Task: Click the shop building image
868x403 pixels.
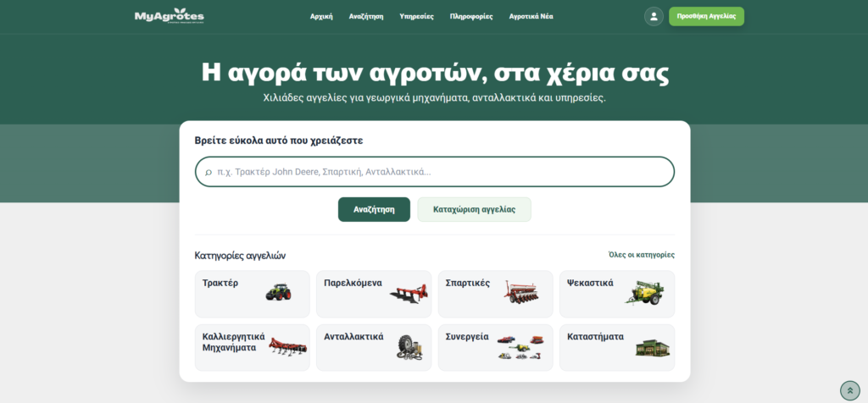Action: tap(653, 348)
